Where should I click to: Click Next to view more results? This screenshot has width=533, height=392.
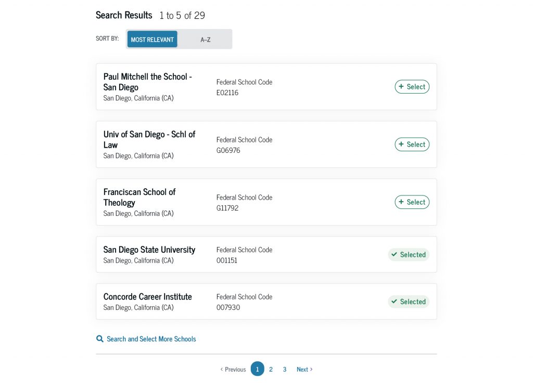[304, 369]
